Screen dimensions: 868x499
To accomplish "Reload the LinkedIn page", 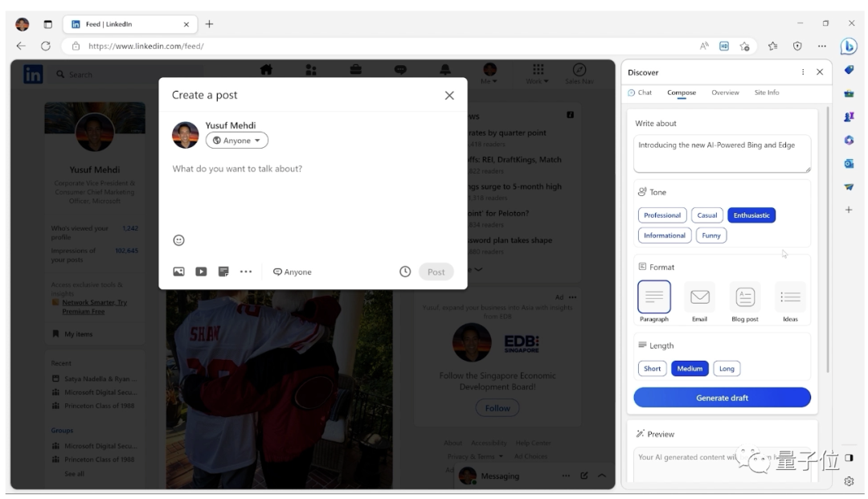I will [46, 46].
